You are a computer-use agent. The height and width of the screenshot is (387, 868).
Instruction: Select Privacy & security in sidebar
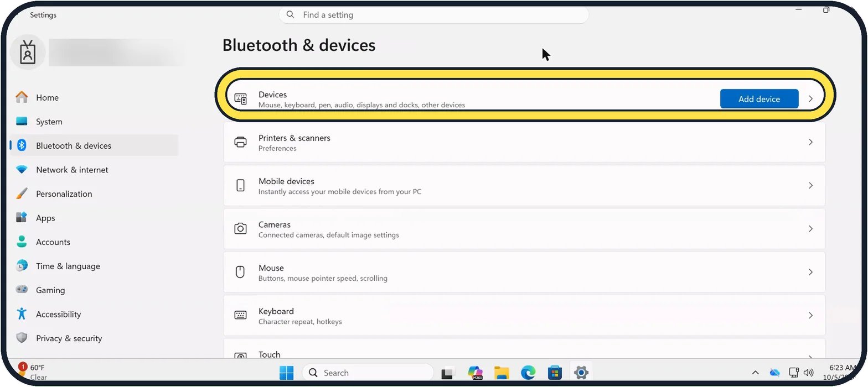(x=94, y=338)
